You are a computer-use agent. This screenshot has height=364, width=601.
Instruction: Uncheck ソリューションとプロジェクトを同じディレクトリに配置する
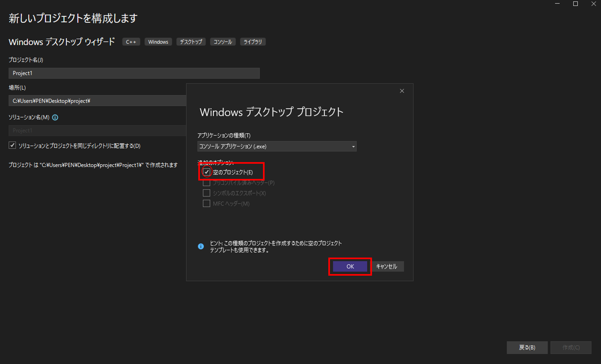tap(12, 145)
